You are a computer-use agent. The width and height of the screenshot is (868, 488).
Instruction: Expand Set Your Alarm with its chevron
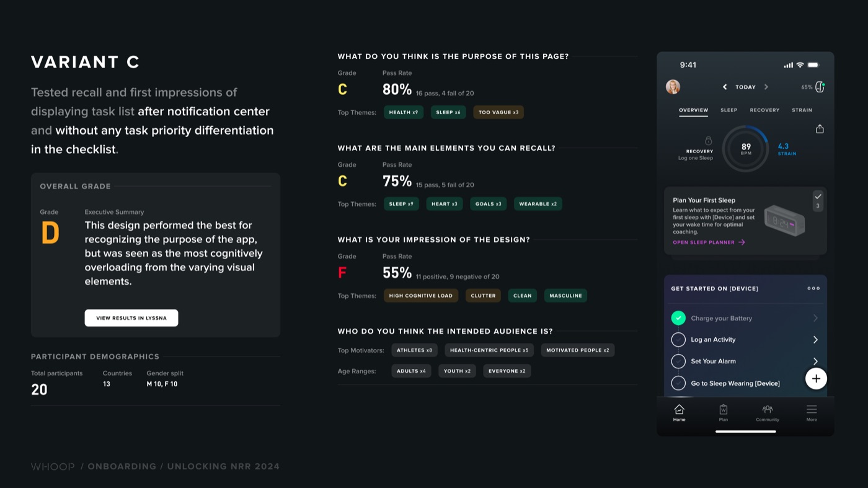click(815, 361)
